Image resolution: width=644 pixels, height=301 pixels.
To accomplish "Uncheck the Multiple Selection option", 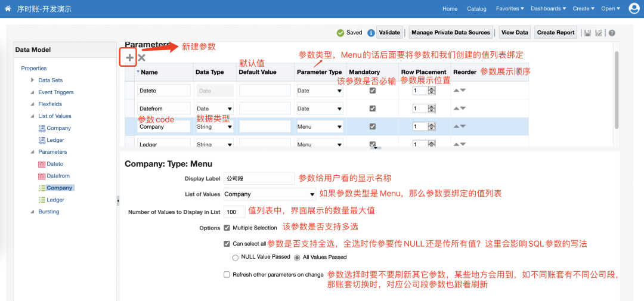I will (227, 228).
